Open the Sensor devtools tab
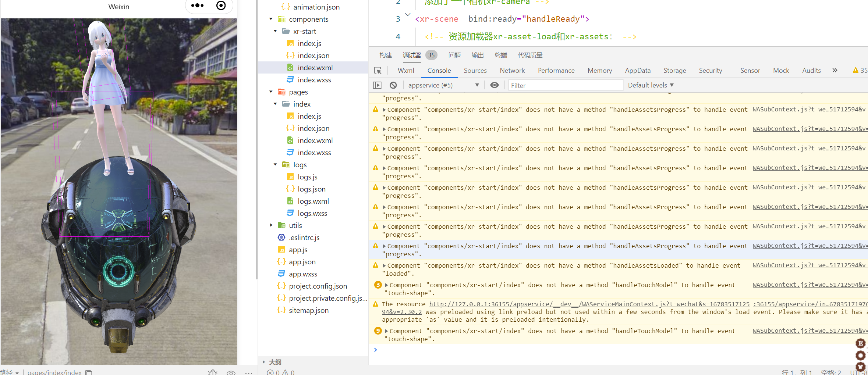 [x=750, y=71]
